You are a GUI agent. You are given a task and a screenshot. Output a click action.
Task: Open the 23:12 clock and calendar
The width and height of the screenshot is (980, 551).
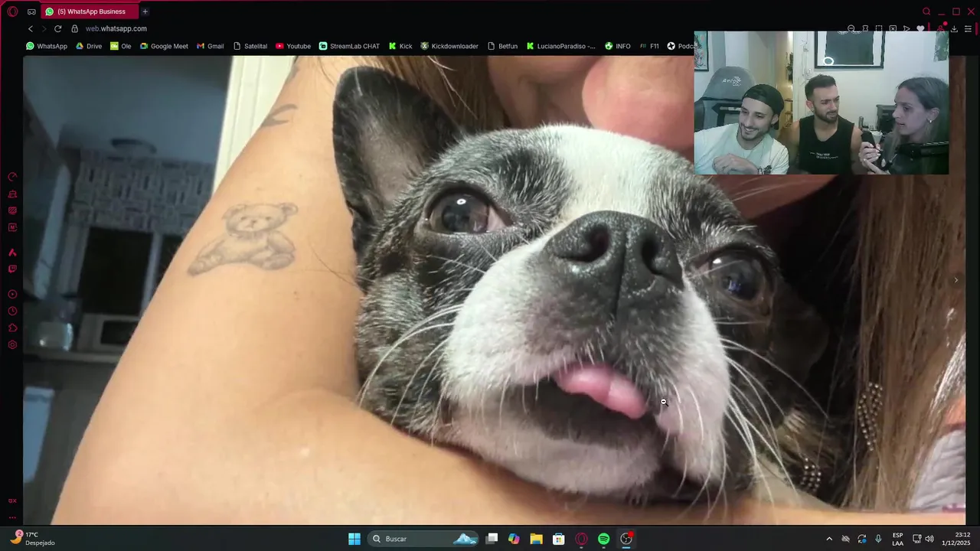[957, 539]
